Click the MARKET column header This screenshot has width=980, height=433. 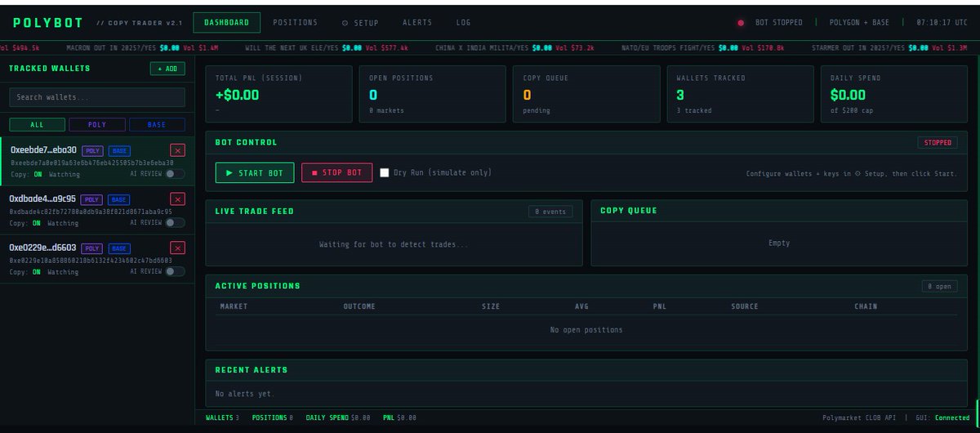234,306
